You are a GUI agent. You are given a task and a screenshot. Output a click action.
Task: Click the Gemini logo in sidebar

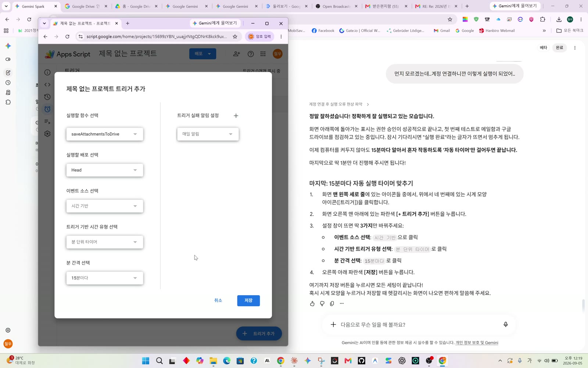pyautogui.click(x=8, y=46)
